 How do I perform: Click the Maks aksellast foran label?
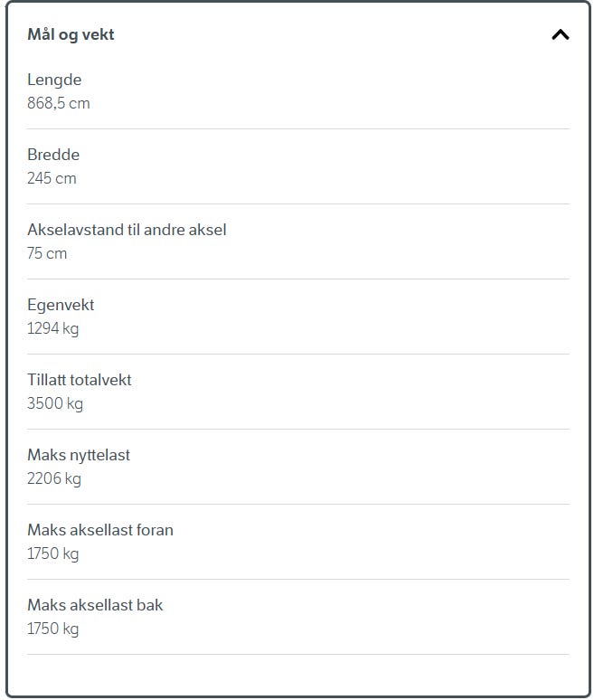[x=100, y=530]
